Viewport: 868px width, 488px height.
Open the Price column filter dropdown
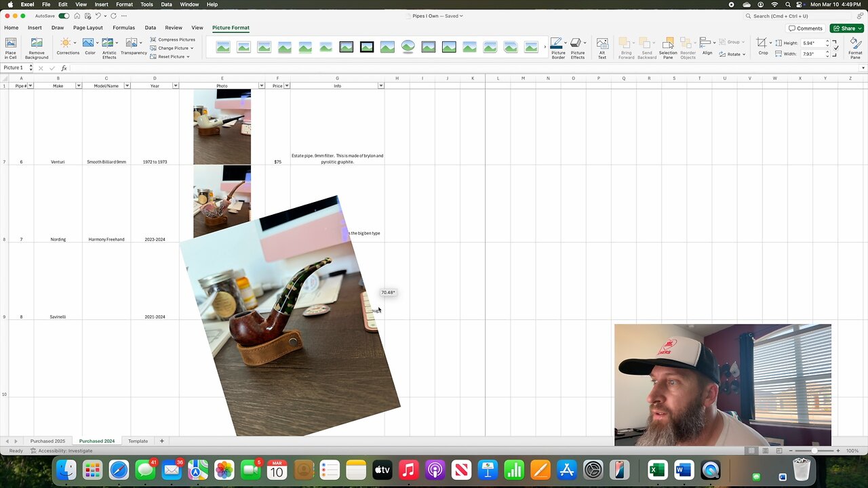click(x=287, y=86)
